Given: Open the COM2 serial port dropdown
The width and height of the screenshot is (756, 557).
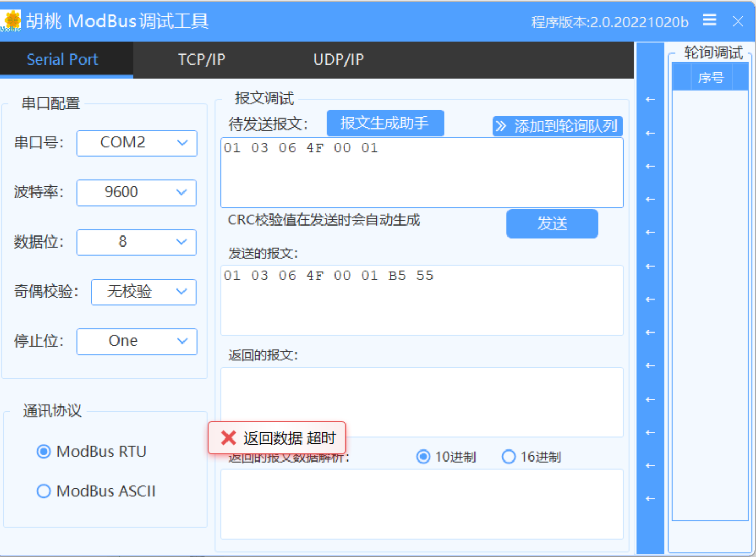Looking at the screenshot, I should (137, 143).
